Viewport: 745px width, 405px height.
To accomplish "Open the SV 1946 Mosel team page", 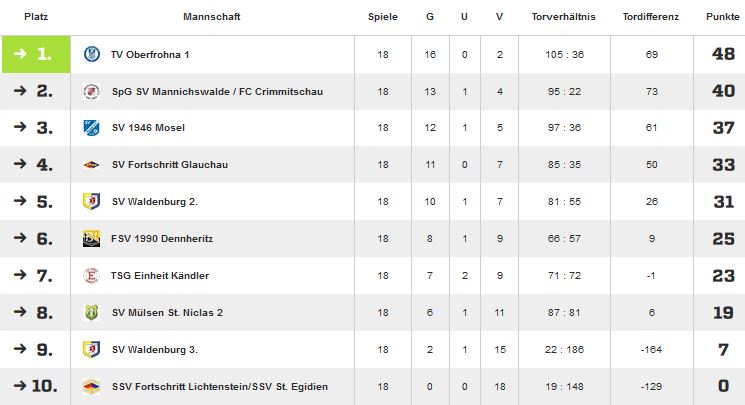I will click(148, 128).
